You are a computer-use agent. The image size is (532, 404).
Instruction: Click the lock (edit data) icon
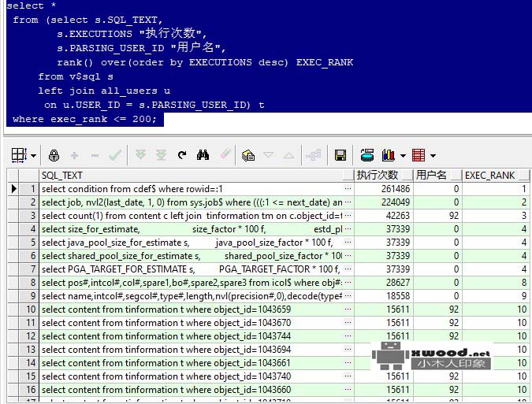54,156
